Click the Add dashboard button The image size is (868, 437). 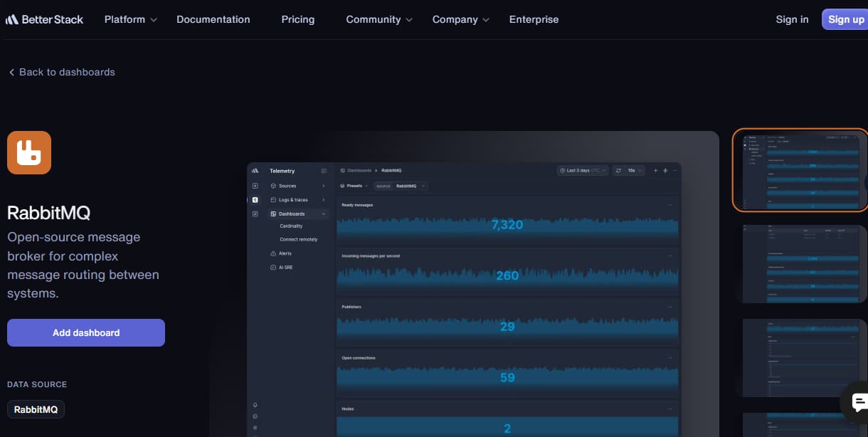(x=85, y=332)
